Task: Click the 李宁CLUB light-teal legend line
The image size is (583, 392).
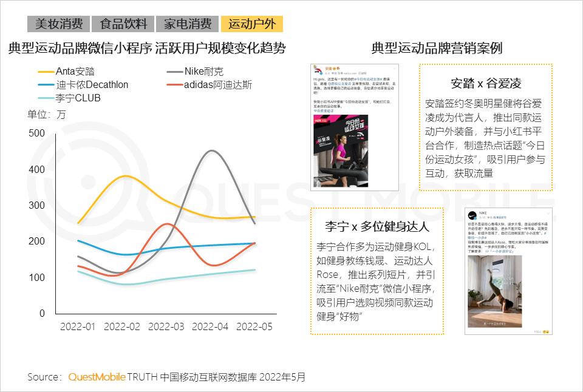Action: [46, 98]
